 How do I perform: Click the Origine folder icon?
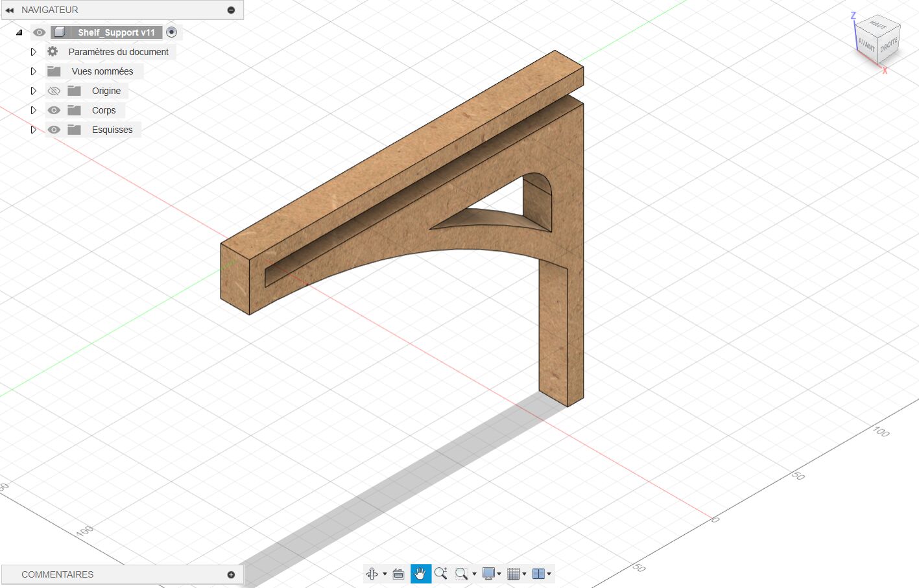(75, 91)
